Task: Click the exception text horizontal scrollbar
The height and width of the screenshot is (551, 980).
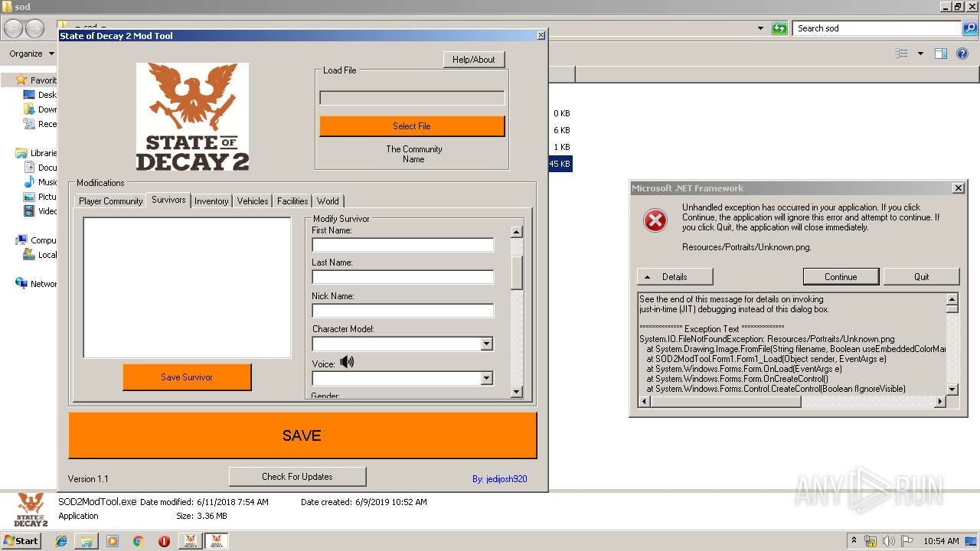Action: [792, 401]
